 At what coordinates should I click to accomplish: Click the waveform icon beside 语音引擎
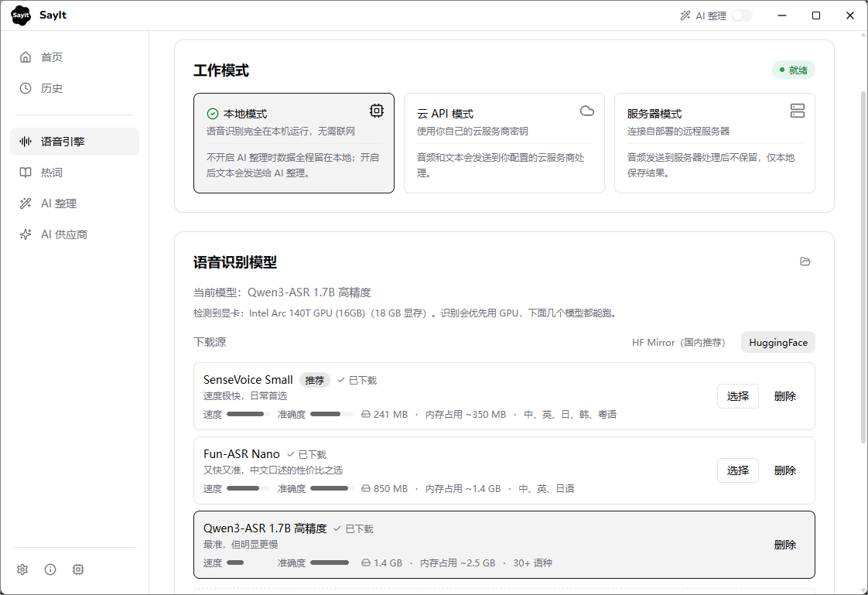click(x=26, y=141)
